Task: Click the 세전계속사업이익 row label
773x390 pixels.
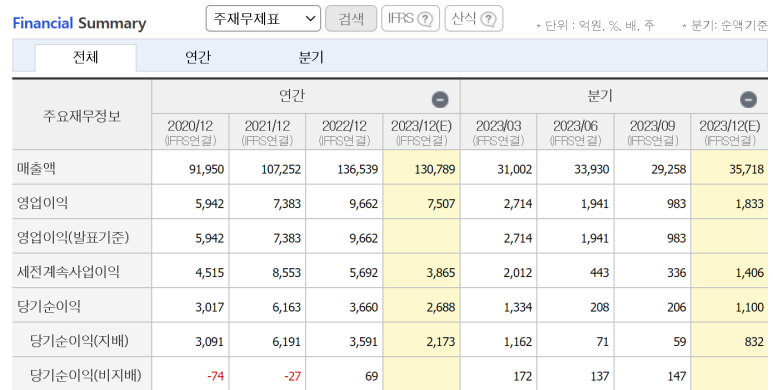Action: [68, 272]
